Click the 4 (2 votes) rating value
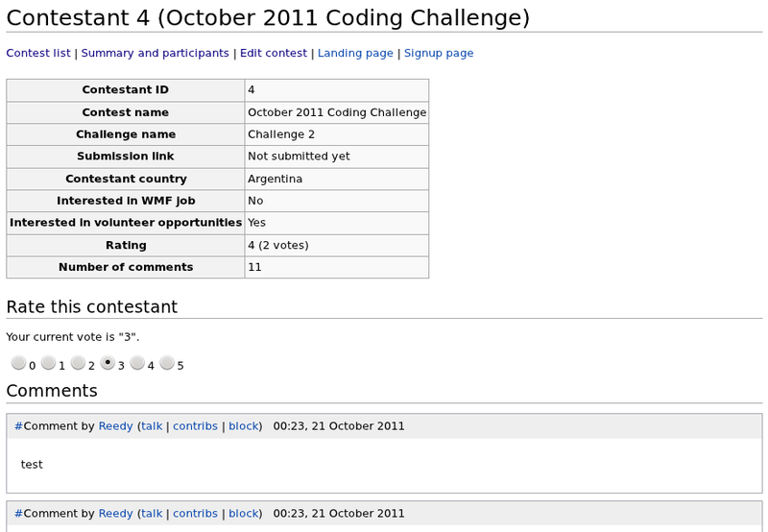768x532 pixels. point(337,245)
